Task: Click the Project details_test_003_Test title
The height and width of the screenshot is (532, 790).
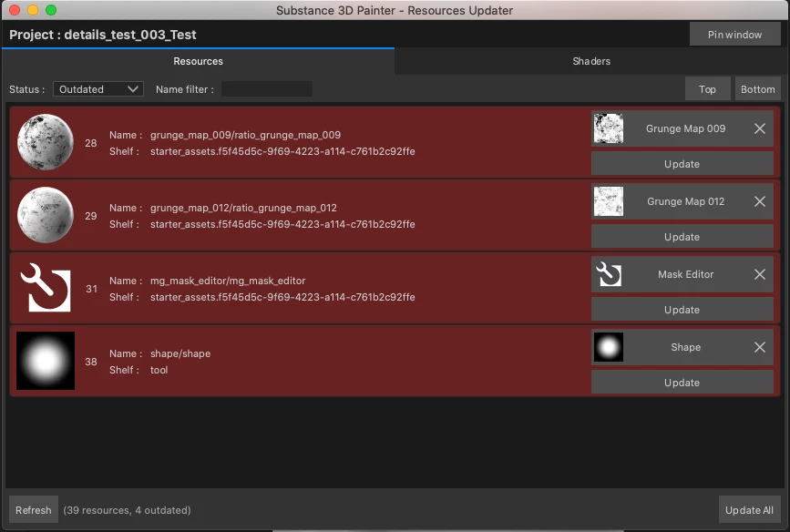Action: tap(103, 35)
